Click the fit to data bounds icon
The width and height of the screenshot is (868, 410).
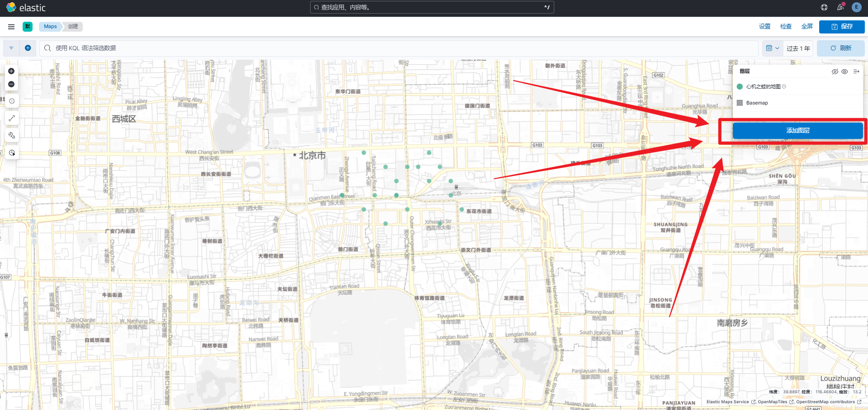point(12,101)
